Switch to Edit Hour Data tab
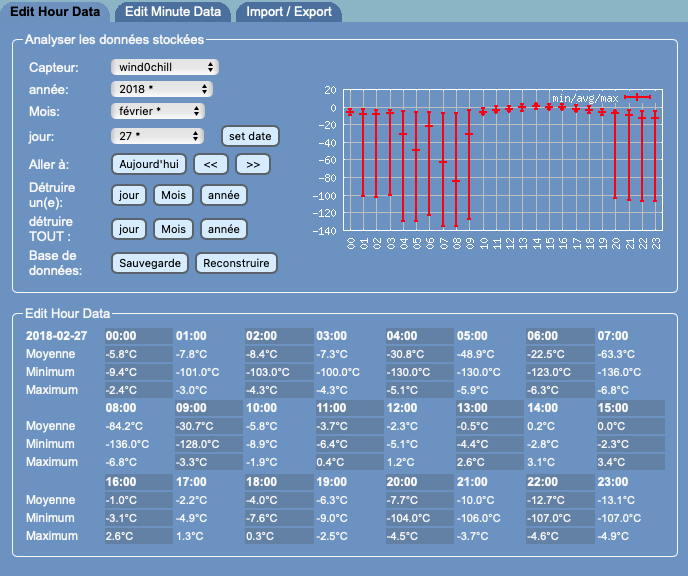Screen dimensions: 688x576 [x=55, y=11]
